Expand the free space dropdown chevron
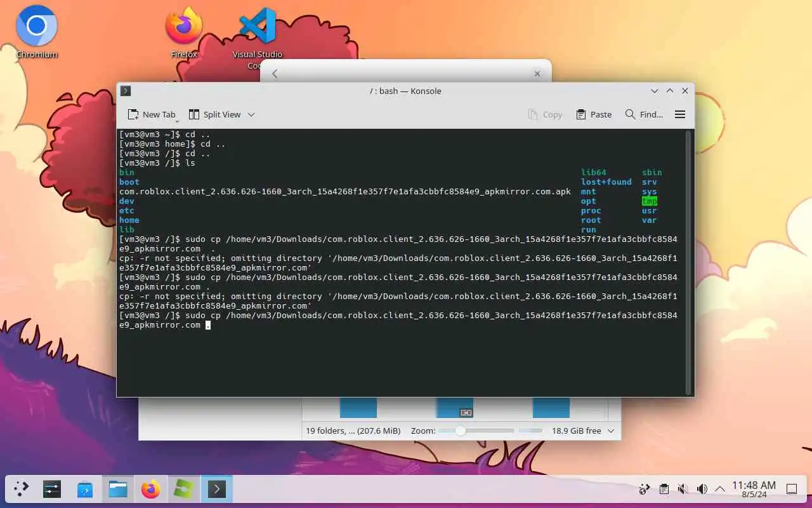The height and width of the screenshot is (508, 812). [611, 431]
